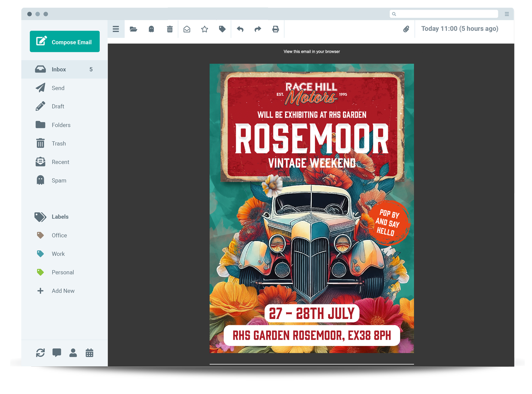Print the email with the printer icon
Viewport: 532px width, 394px height.
click(x=276, y=29)
